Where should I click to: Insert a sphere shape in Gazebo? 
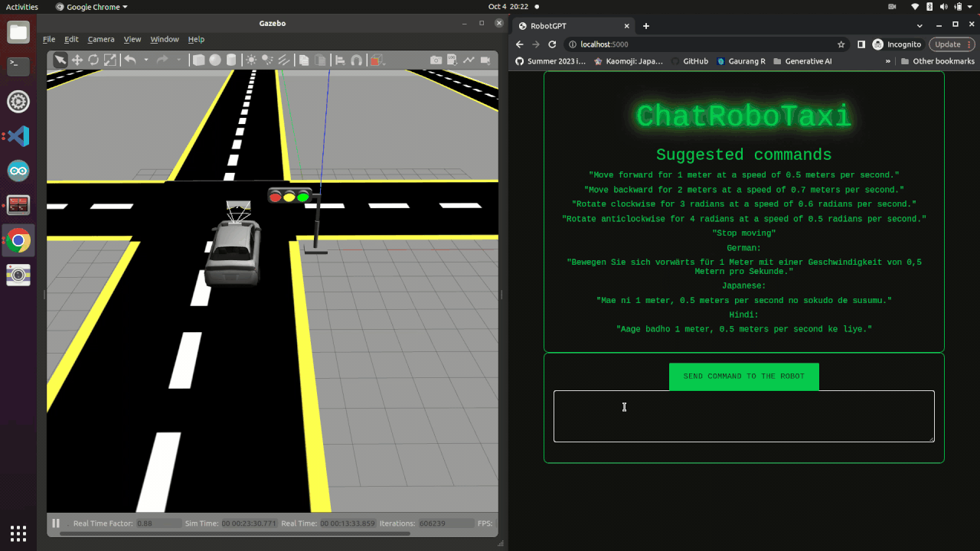coord(215,60)
